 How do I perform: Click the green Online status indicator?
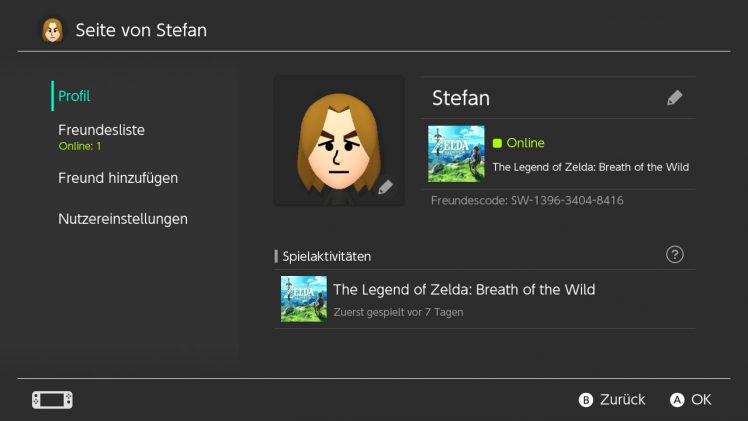point(497,143)
